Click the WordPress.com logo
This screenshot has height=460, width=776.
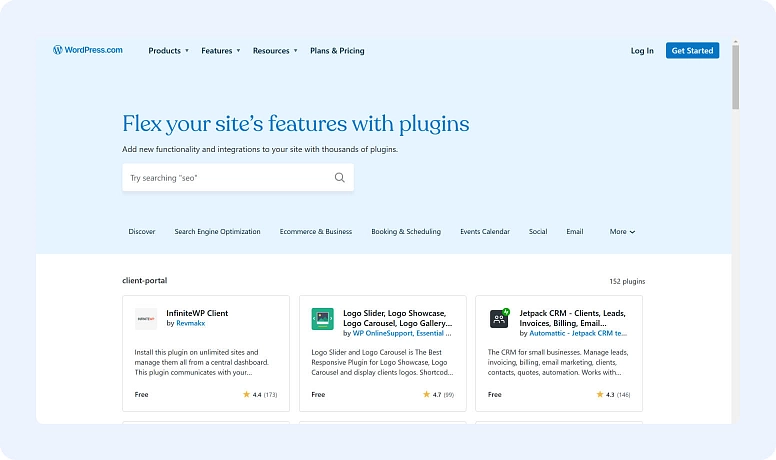tap(88, 50)
